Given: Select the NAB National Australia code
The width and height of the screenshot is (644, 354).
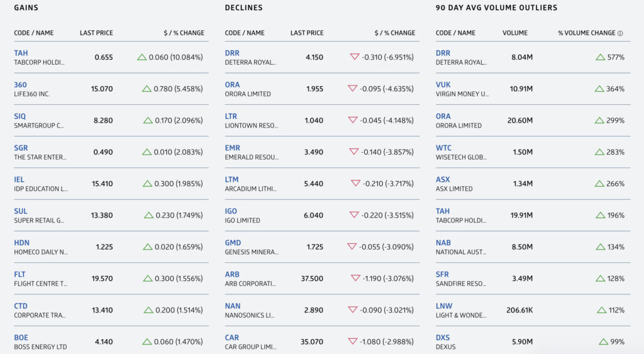Looking at the screenshot, I should coord(443,243).
